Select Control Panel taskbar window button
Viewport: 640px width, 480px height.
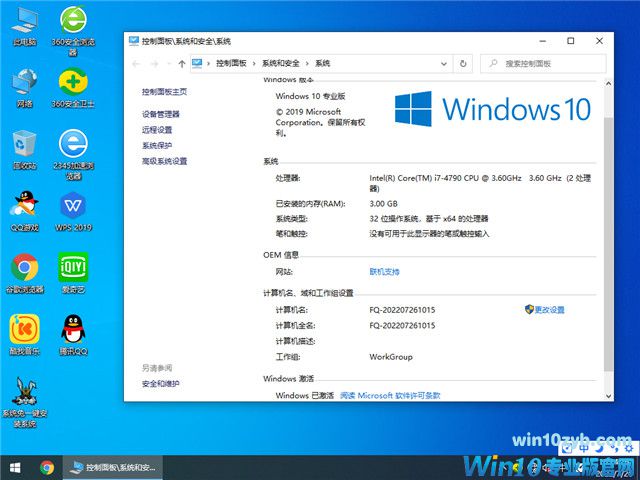tap(113, 468)
